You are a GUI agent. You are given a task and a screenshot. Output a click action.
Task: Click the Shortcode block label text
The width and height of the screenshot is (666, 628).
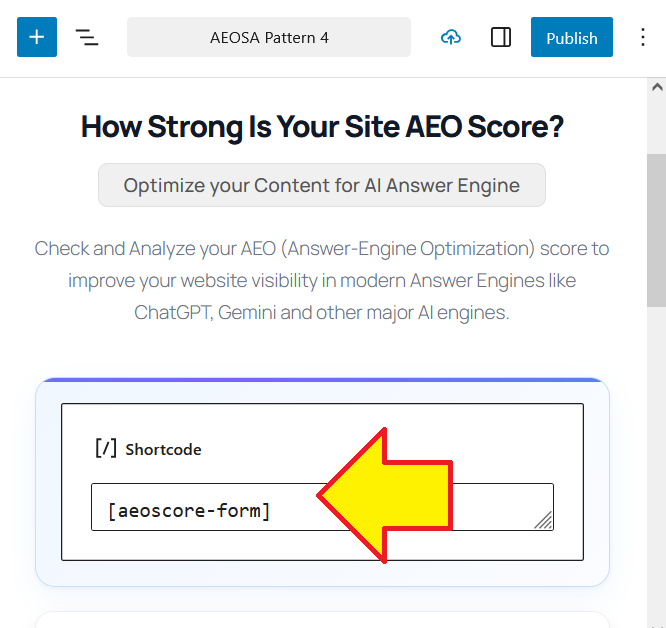(163, 450)
